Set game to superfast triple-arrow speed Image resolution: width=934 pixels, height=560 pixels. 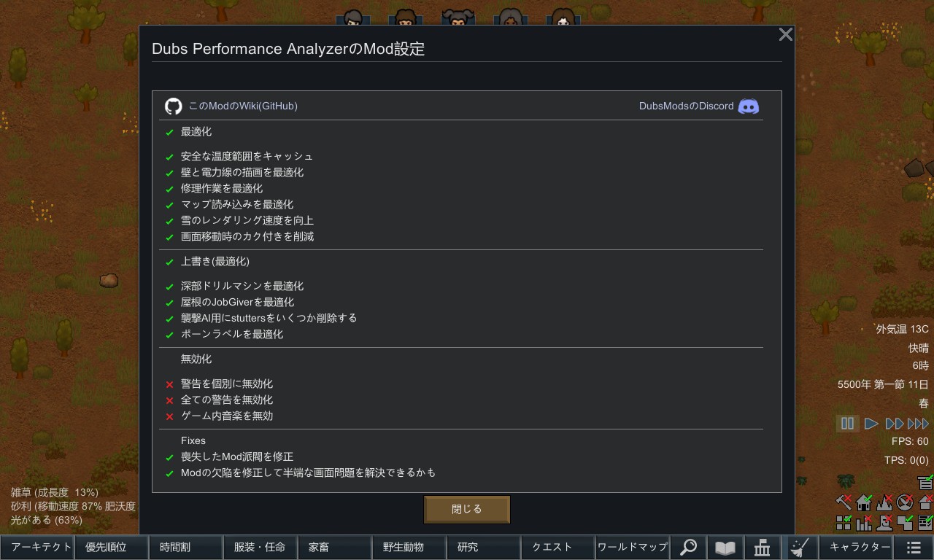(918, 423)
